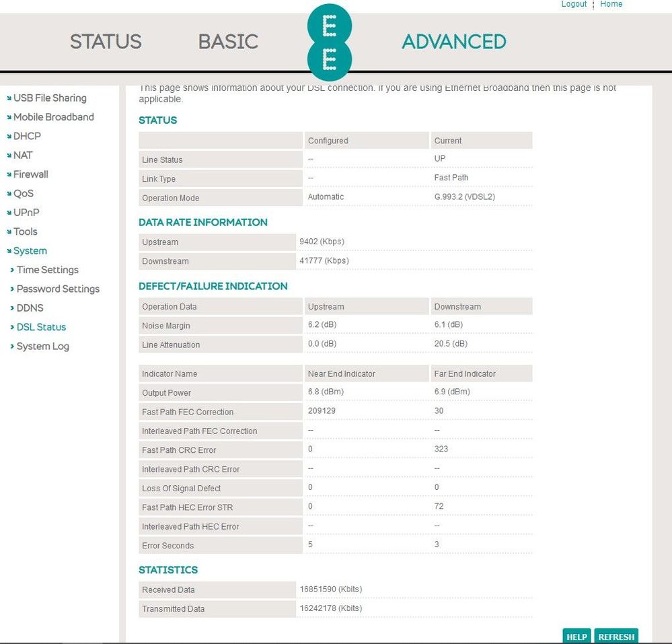Select UPnP from the sidebar
This screenshot has height=644, width=672.
27,213
